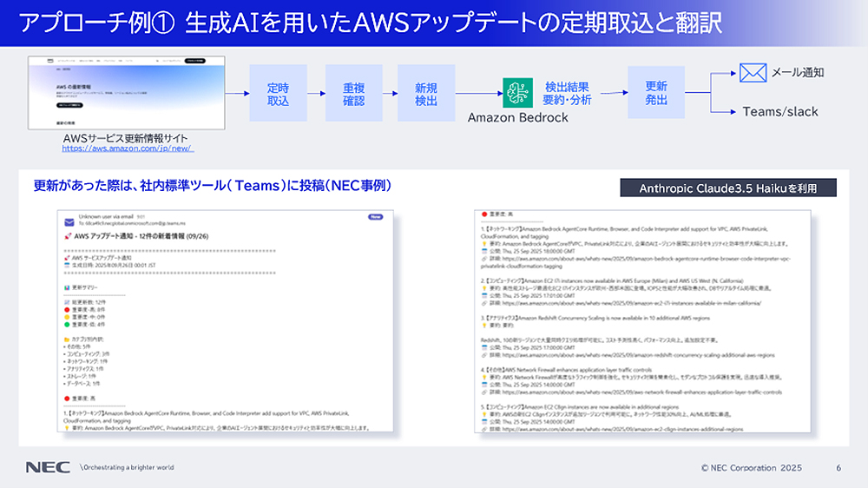Click the New badge on Teams message
This screenshot has height=488, width=868.
click(375, 217)
